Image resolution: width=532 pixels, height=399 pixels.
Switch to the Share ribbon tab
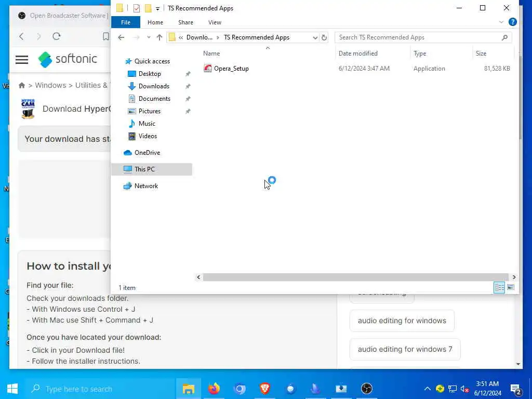[x=185, y=22]
